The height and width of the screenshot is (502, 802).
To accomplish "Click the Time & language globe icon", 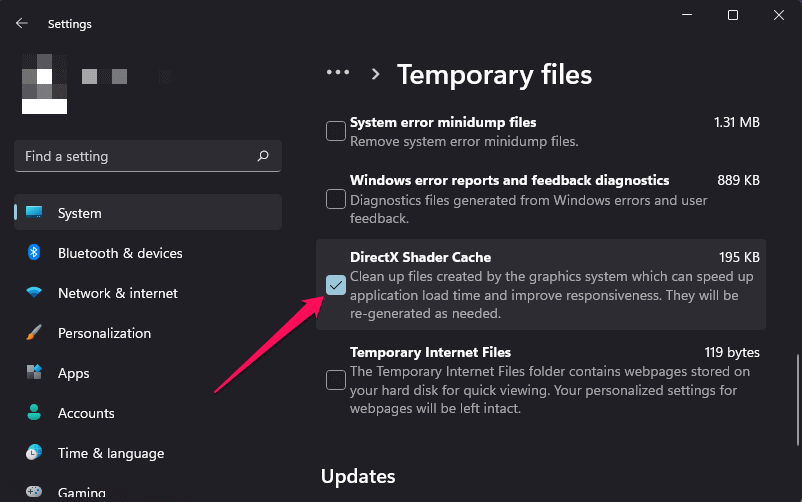I will tap(35, 453).
